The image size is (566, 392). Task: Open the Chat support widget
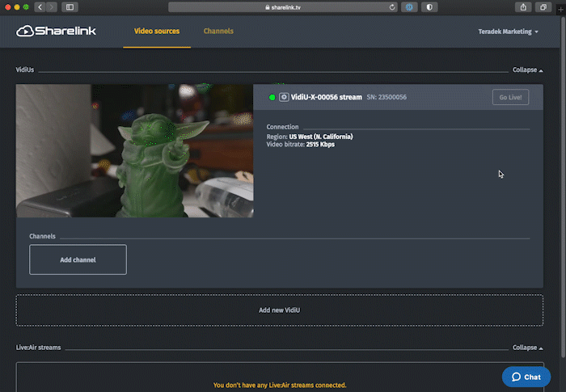point(526,377)
